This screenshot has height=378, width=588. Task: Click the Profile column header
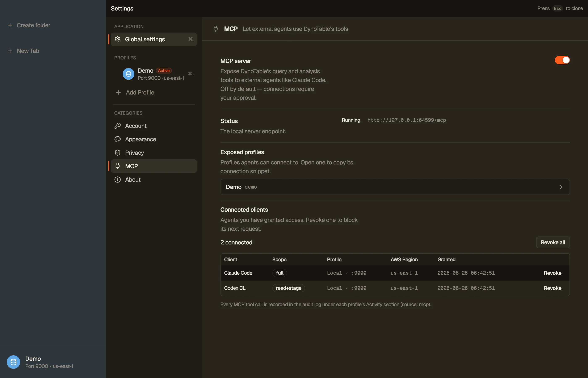334,259
